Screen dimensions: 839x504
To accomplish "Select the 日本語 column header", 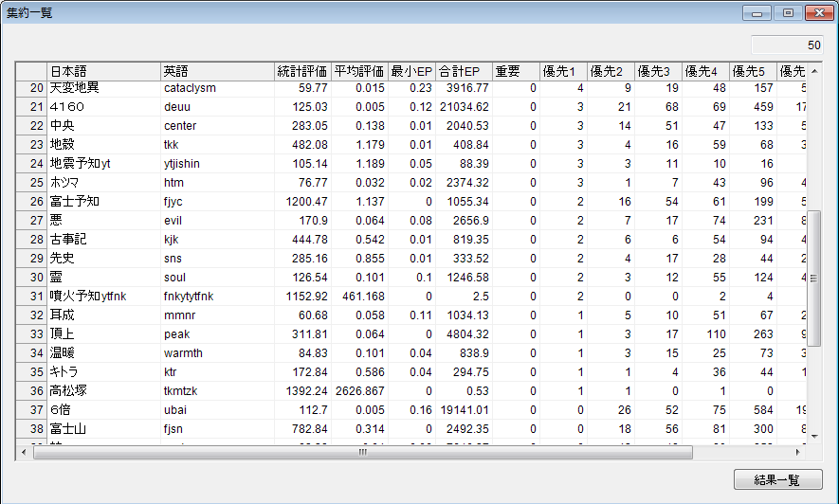I will (x=103, y=71).
